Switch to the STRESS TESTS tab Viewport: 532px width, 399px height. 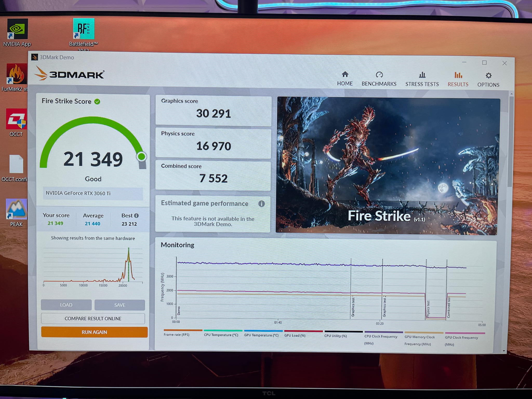click(422, 79)
